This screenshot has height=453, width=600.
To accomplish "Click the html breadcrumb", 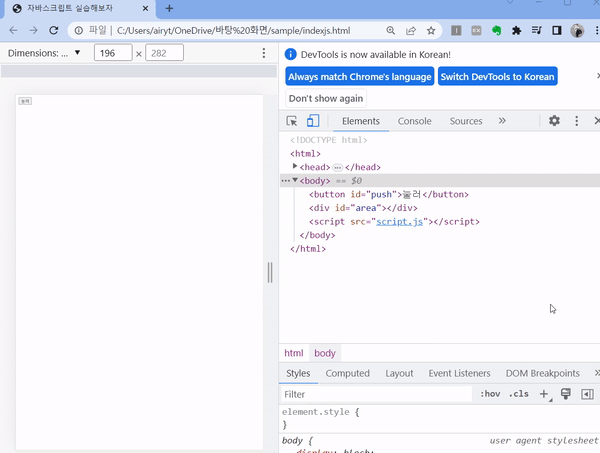I will pyautogui.click(x=293, y=353).
